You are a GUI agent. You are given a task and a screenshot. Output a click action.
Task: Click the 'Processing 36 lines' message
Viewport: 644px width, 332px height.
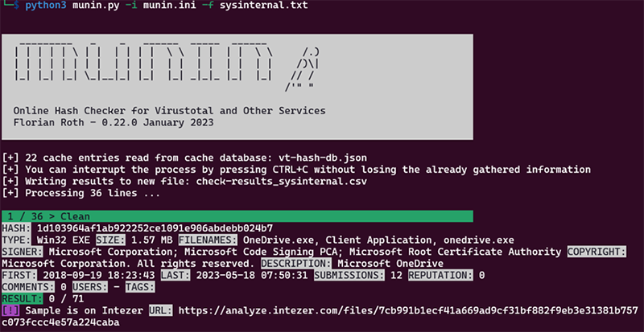pos(89,194)
